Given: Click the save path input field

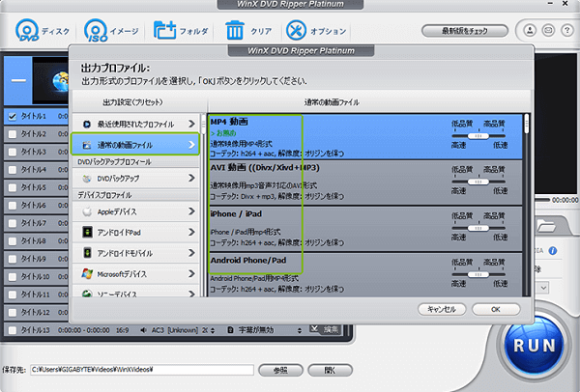Looking at the screenshot, I should [142, 370].
